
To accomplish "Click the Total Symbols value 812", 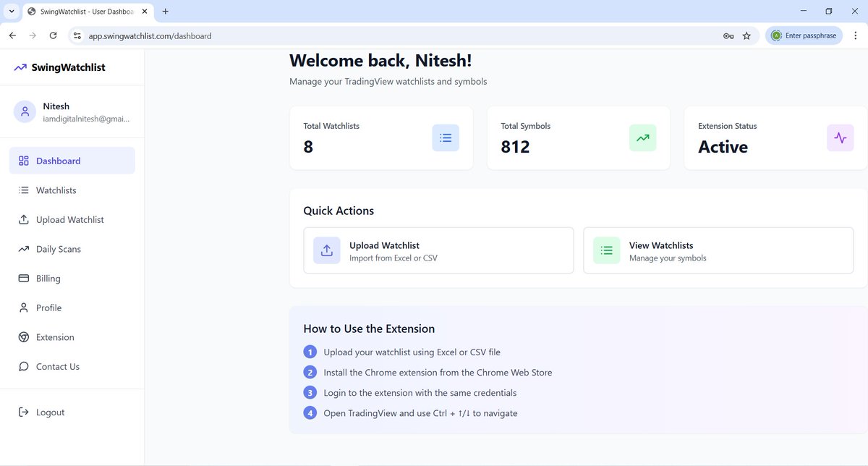I will pyautogui.click(x=516, y=147).
